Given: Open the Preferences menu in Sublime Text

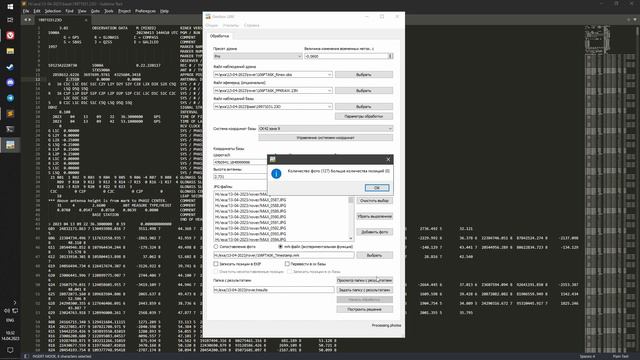Looking at the screenshot, I should point(145,11).
